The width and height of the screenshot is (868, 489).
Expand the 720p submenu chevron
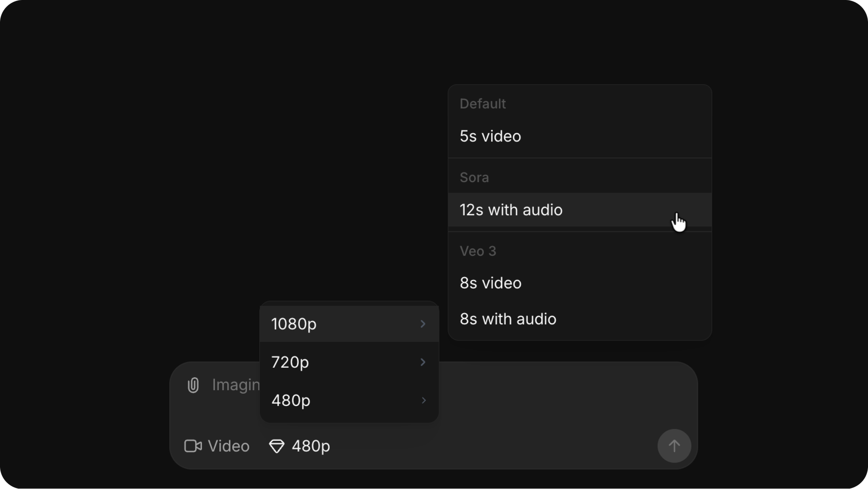tap(423, 362)
